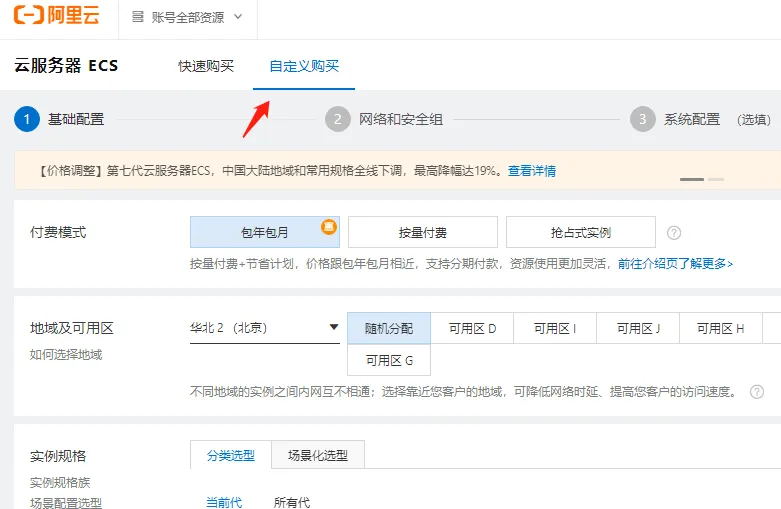Screen dimensions: 781x509
Task: Click the 云服务器 ECS page title
Action: coord(66,65)
